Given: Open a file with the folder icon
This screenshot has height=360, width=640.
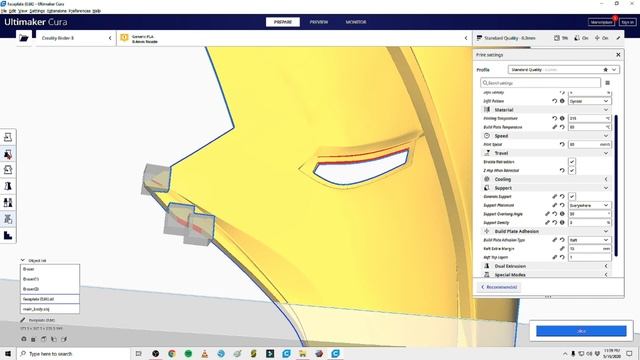Looking at the screenshot, I should coord(24,38).
